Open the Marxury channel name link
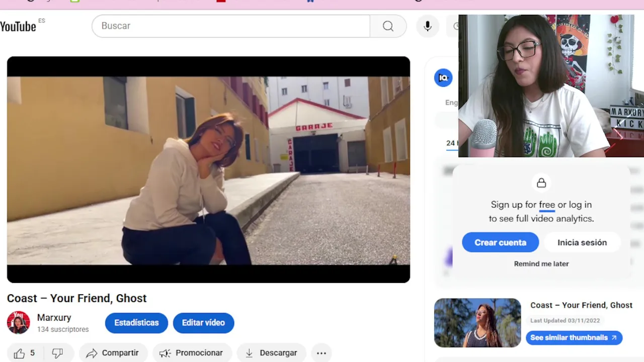 (54, 318)
